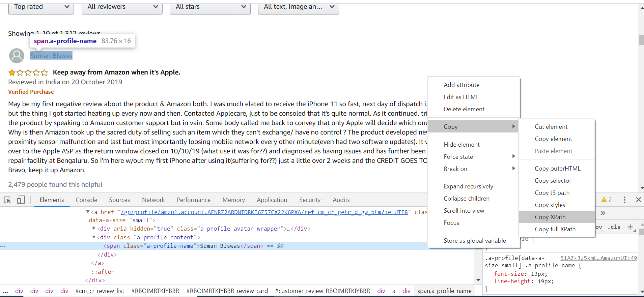644x297 pixels.
Task: Switch to the Network tab
Action: tap(153, 200)
